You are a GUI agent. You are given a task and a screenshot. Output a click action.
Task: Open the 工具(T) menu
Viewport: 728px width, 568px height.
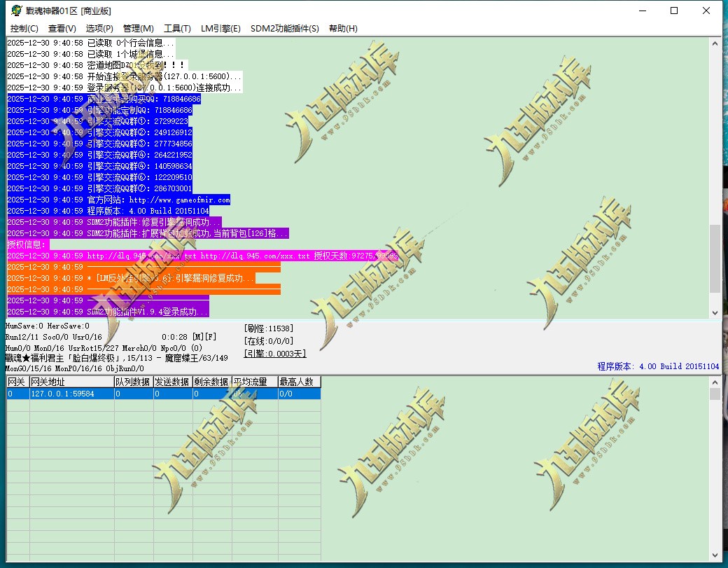point(177,28)
